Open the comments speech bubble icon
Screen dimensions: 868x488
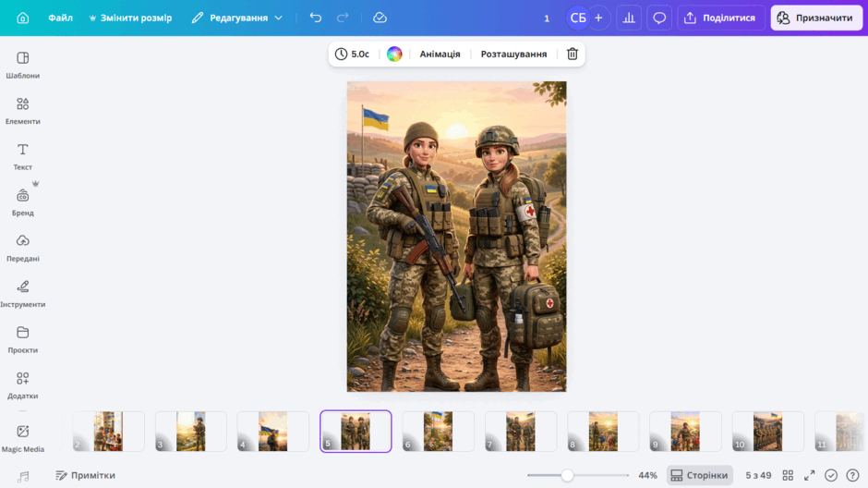[659, 18]
